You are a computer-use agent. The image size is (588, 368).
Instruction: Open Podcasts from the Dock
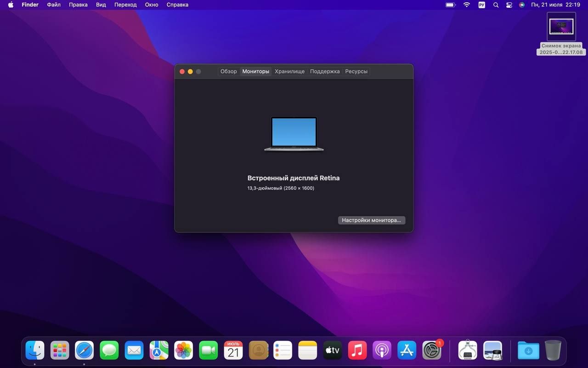click(x=382, y=351)
